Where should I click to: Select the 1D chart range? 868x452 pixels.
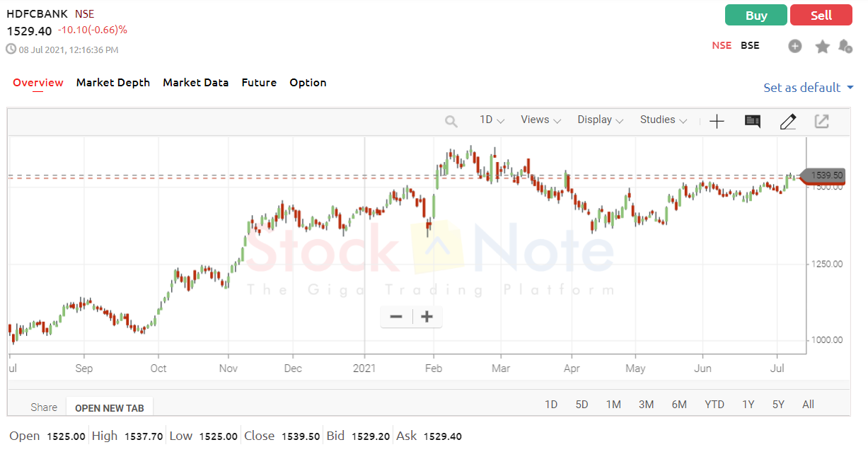pyautogui.click(x=551, y=405)
